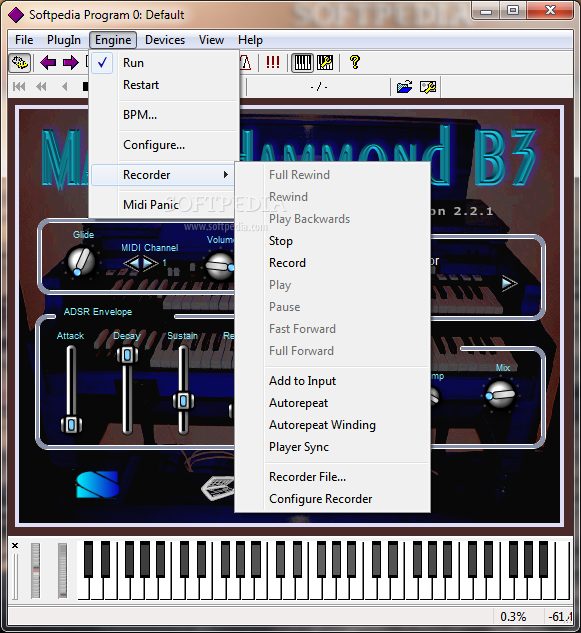This screenshot has height=633, width=581.
Task: Go to next program with right purple arrow
Action: [x=71, y=63]
